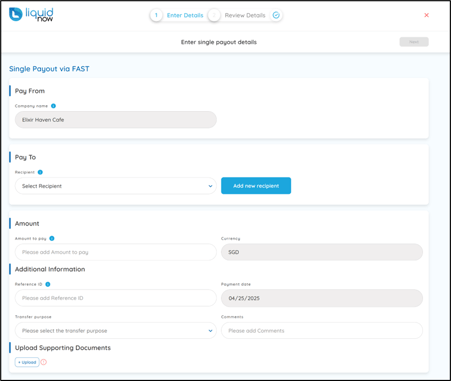
Task: Expand the transfer purpose dropdown
Action: tap(116, 331)
